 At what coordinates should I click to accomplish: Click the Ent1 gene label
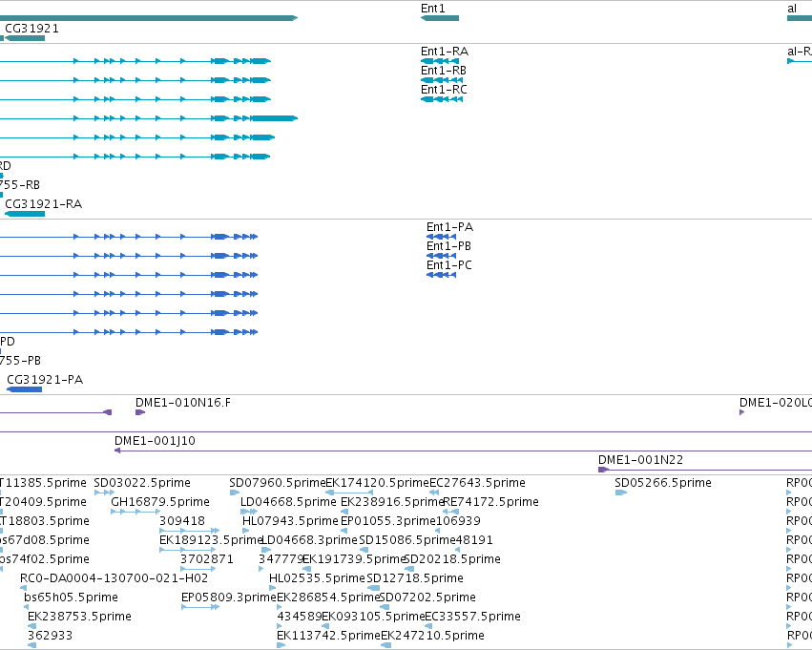pos(433,9)
